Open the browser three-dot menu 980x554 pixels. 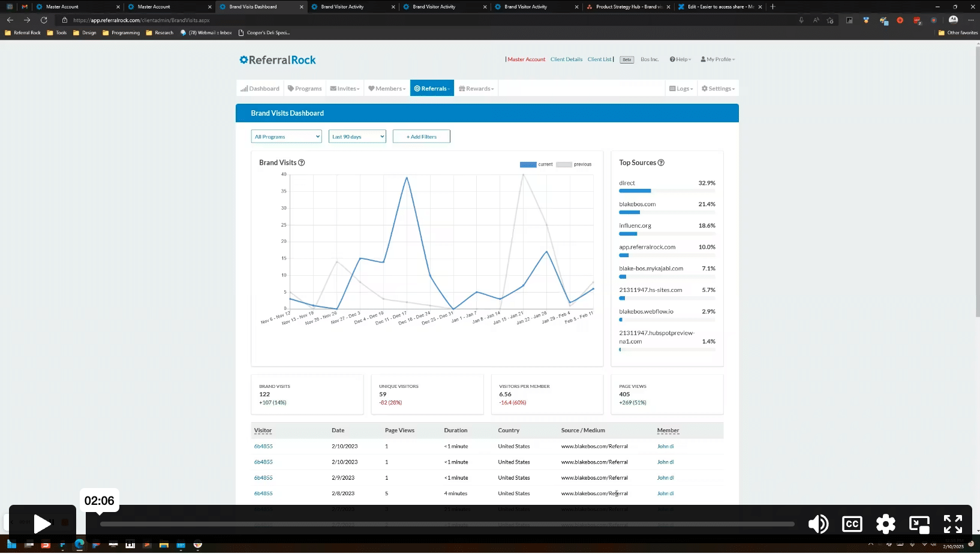click(x=970, y=20)
